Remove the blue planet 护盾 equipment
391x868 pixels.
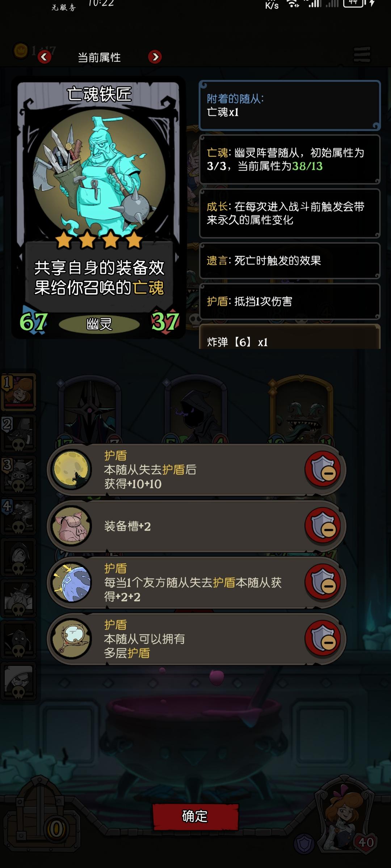(323, 582)
